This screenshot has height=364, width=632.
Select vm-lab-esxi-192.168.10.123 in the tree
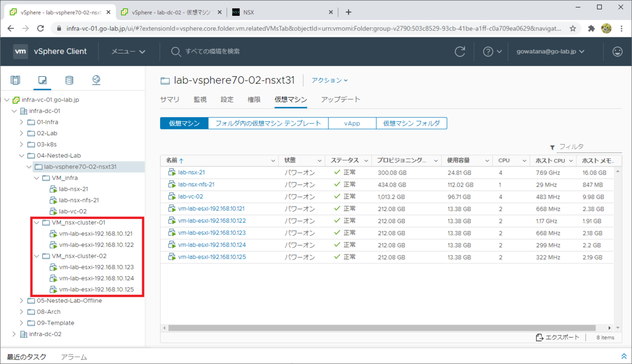click(96, 267)
